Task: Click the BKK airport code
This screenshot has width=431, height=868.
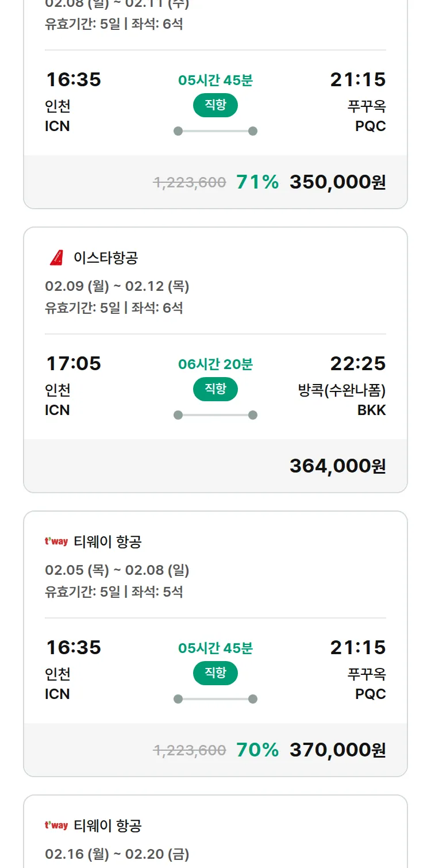Action: click(371, 410)
